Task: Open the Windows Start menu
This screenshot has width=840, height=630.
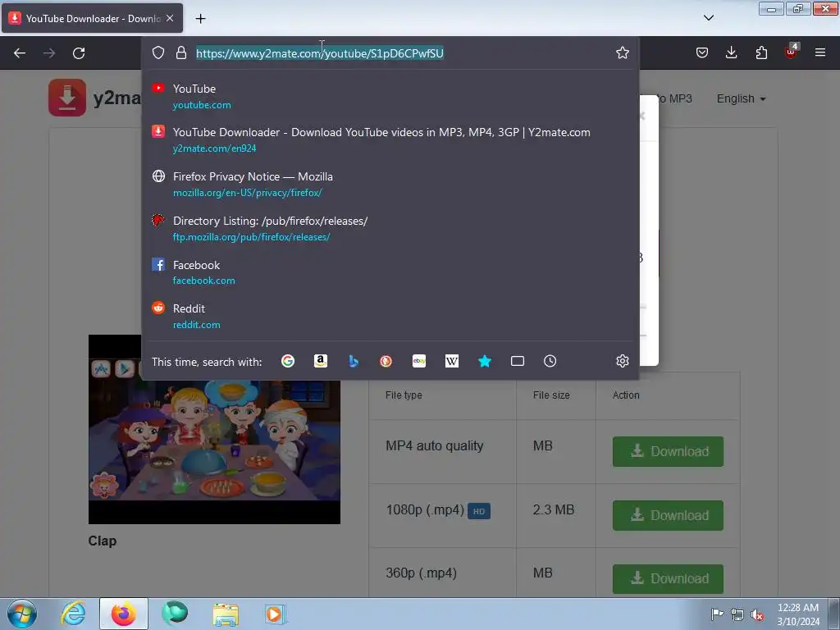Action: [x=22, y=614]
